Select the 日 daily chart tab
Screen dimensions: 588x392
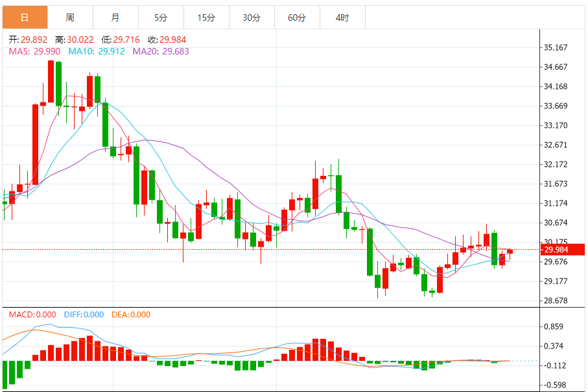[25, 18]
